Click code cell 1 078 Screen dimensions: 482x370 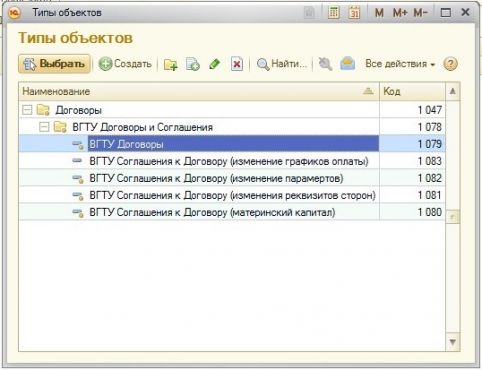click(412, 127)
